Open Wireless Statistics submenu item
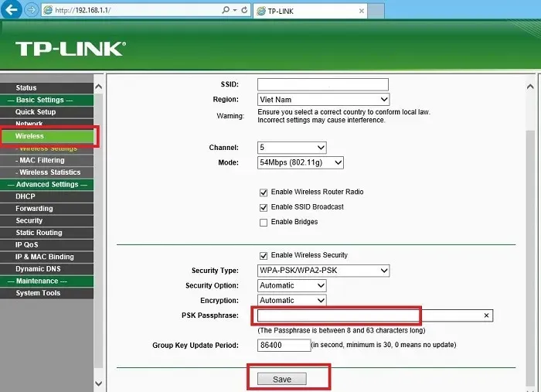This screenshot has height=392, width=541. 46,172
